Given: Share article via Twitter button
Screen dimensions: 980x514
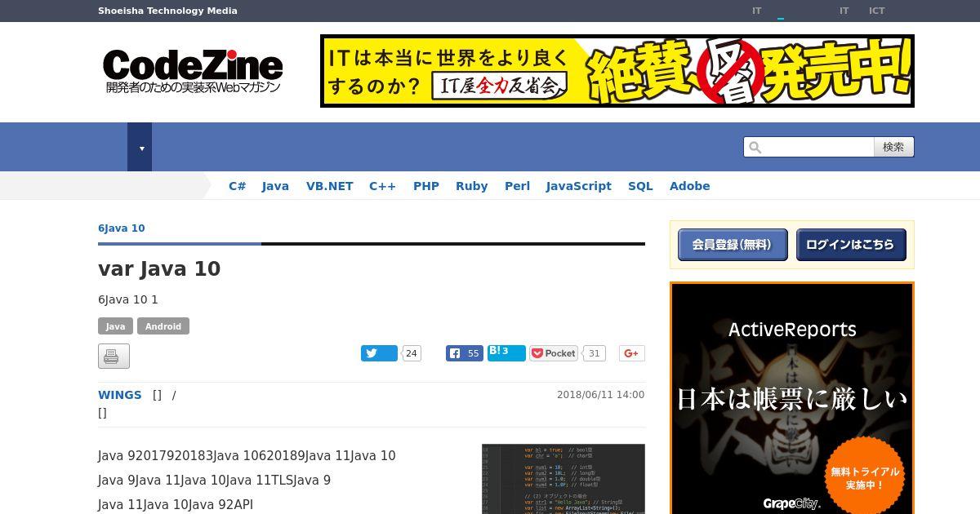Looking at the screenshot, I should [379, 353].
